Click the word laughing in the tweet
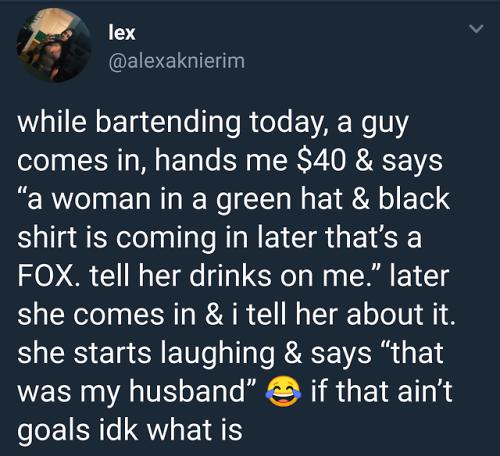 click(x=217, y=354)
